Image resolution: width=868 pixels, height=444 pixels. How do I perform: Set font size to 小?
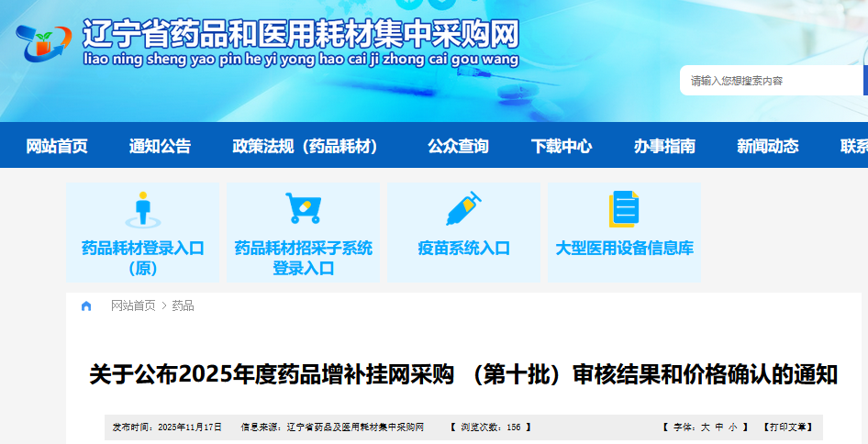(x=733, y=427)
